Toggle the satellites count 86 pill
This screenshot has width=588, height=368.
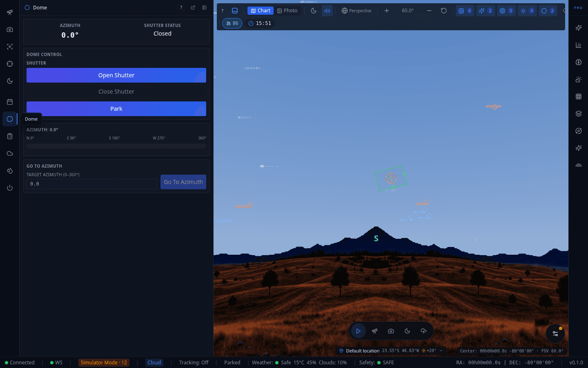pyautogui.click(x=232, y=23)
